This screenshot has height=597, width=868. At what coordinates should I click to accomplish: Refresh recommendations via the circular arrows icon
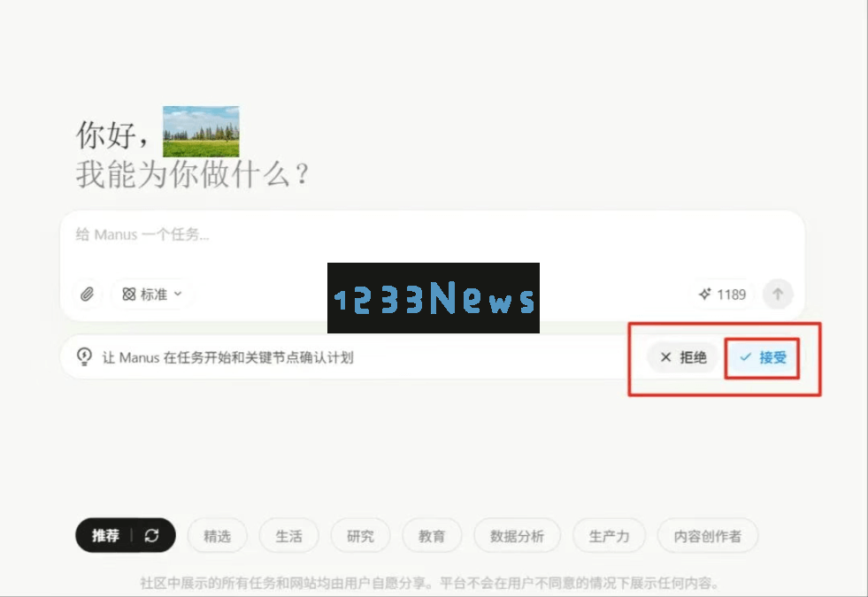[151, 536]
